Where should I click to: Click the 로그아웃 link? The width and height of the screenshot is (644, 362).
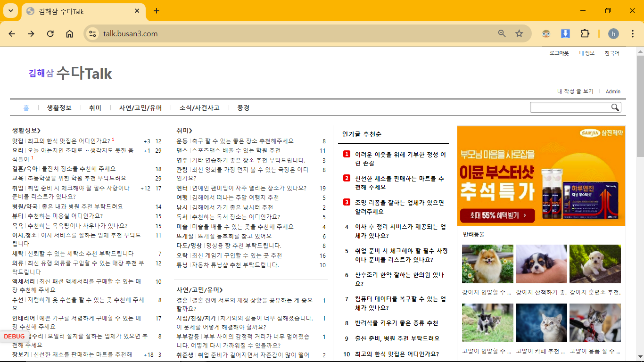tap(559, 53)
